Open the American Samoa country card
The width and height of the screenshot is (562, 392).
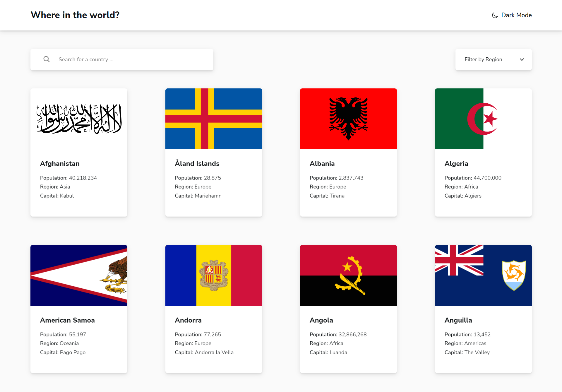(78, 309)
